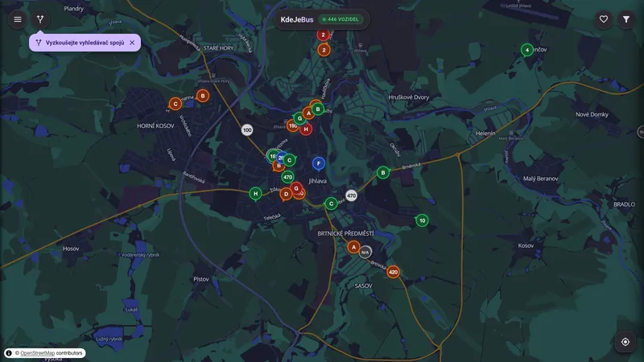Open the connection search icon

(x=40, y=19)
